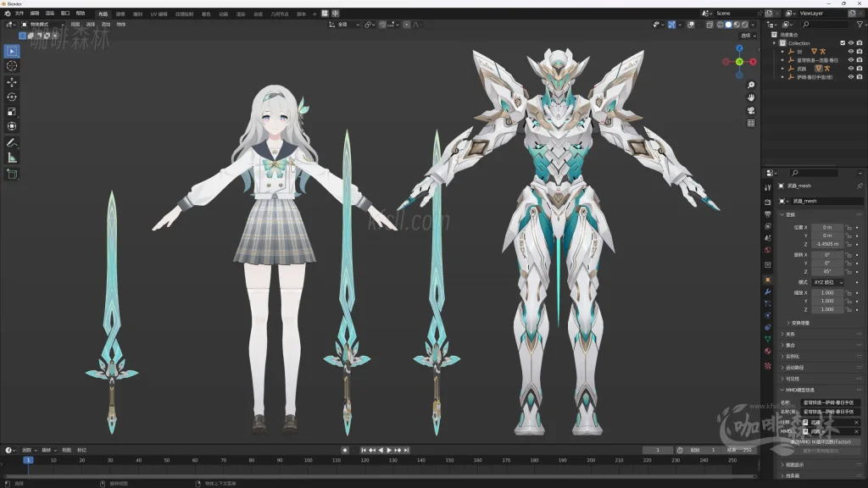The width and height of the screenshot is (868, 488).
Task: Select the Rotate tool
Action: tap(12, 97)
